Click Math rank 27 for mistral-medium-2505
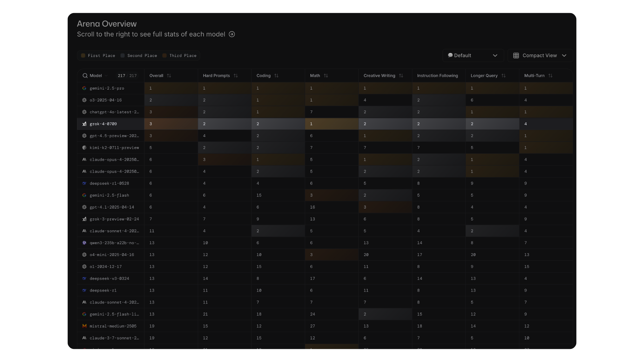The width and height of the screenshot is (644, 362). (313, 326)
